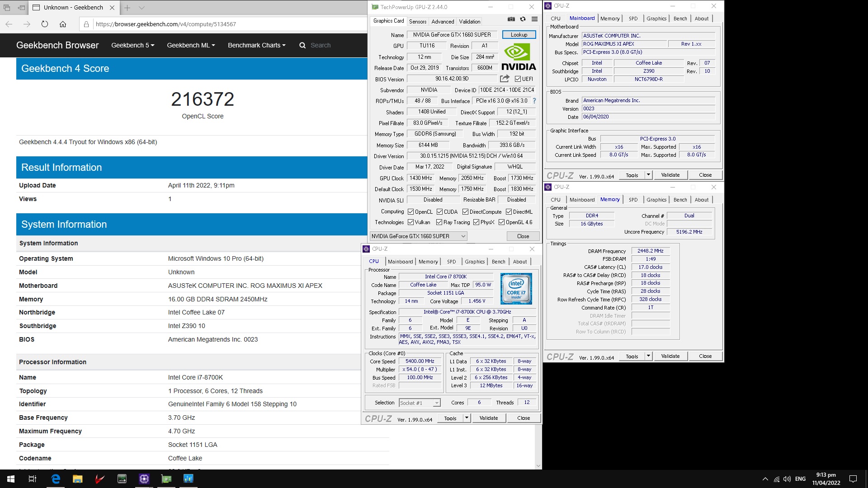Click the set aside tabs icon
This screenshot has width=868, height=488.
coord(21,8)
